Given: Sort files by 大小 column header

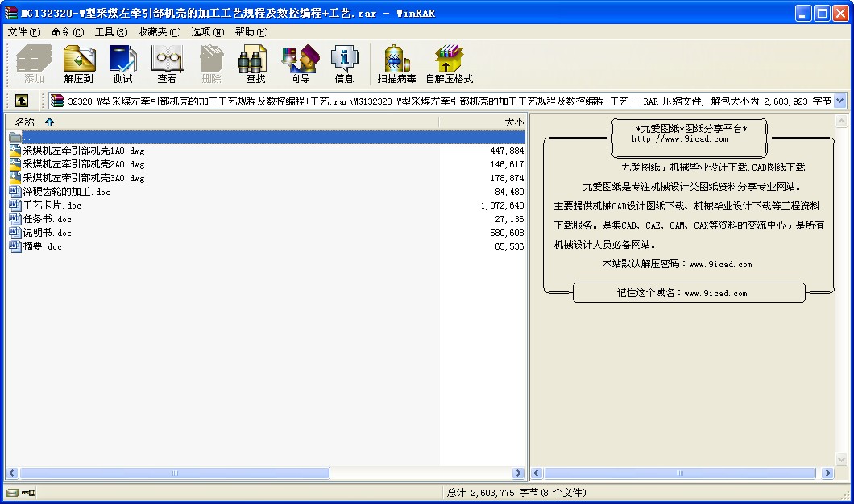Looking at the screenshot, I should coord(513,122).
